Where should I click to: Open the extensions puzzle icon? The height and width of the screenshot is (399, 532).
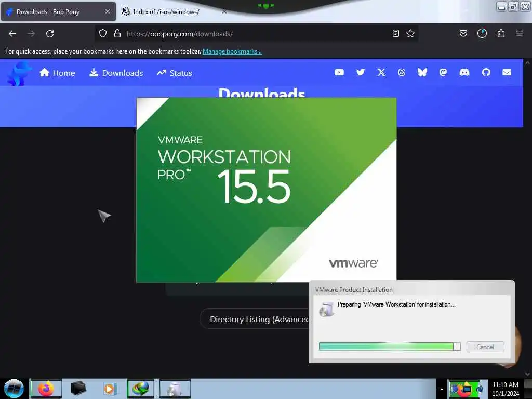tap(501, 33)
